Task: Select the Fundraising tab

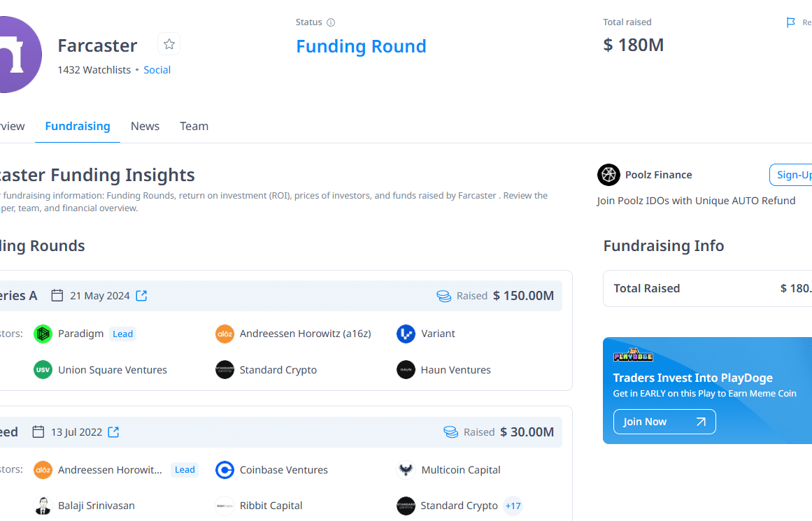Action: (x=78, y=126)
